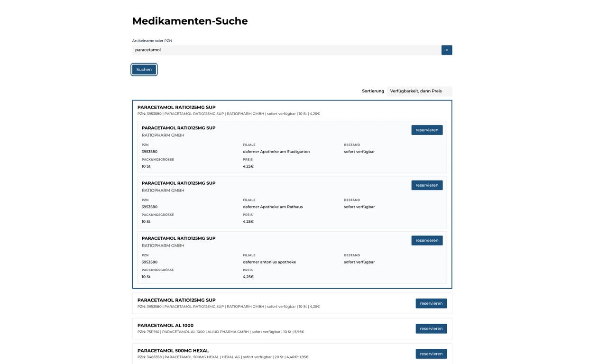
Task: Clear the search field with the × icon
Action: [447, 50]
